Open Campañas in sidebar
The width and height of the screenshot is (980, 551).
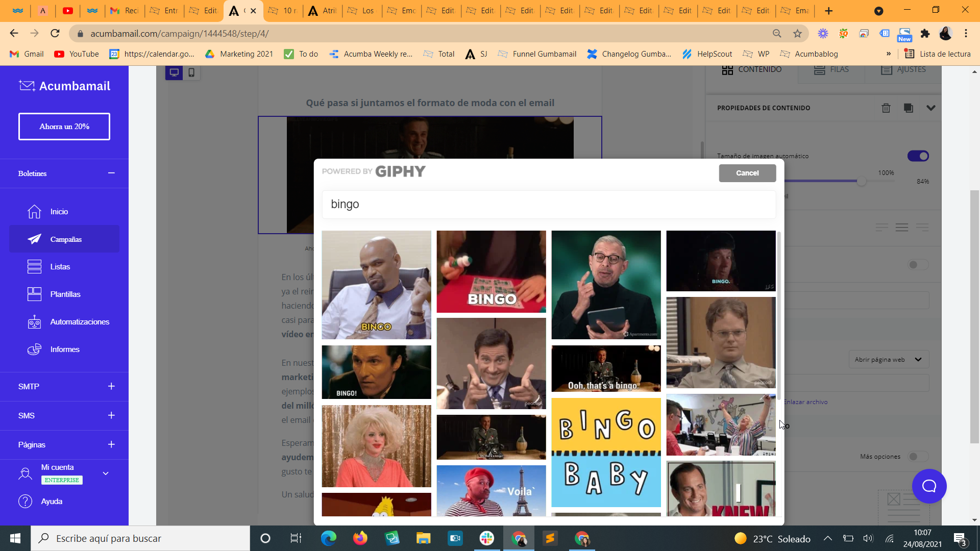click(64, 239)
